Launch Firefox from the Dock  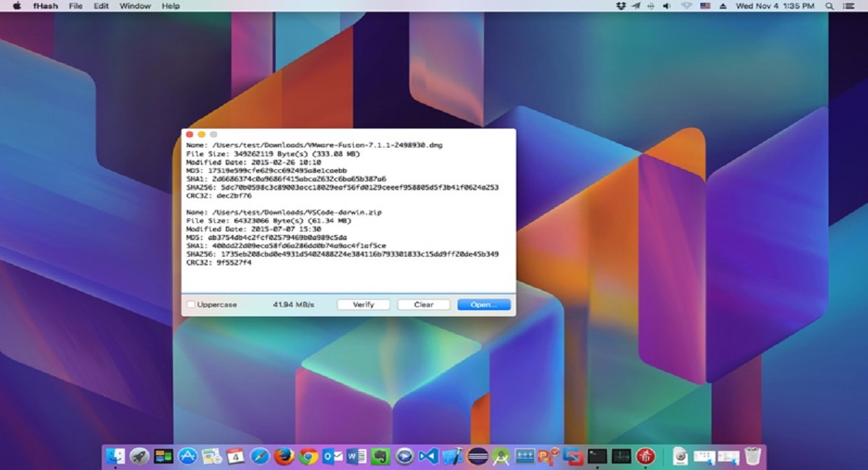(x=284, y=456)
